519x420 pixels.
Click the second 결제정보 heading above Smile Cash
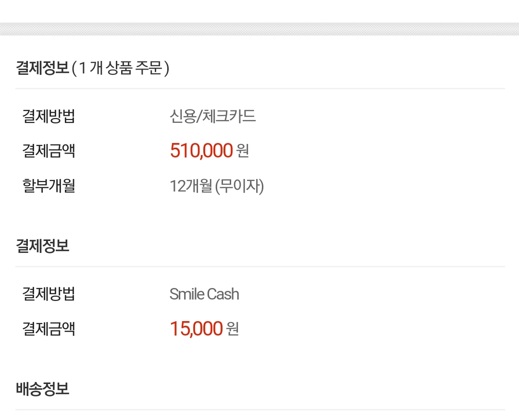42,246
